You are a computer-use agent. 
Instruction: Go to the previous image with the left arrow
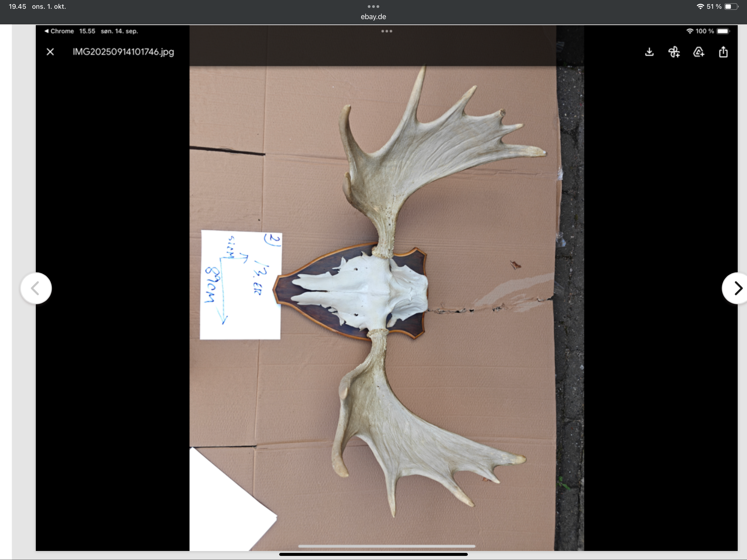point(36,288)
